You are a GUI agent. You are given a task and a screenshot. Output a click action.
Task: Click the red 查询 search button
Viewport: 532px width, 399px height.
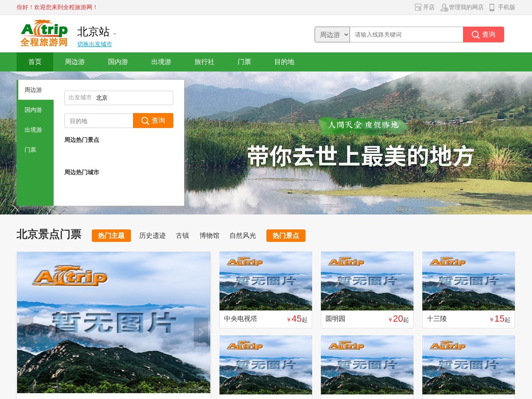(483, 35)
